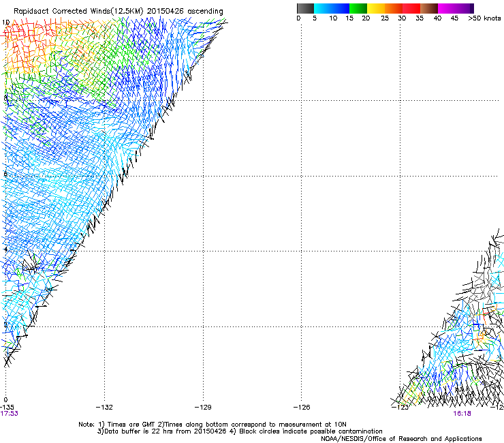Click the '-123' longitude axis label
Image resolution: width=504 pixels, height=443 pixels.
[x=400, y=408]
